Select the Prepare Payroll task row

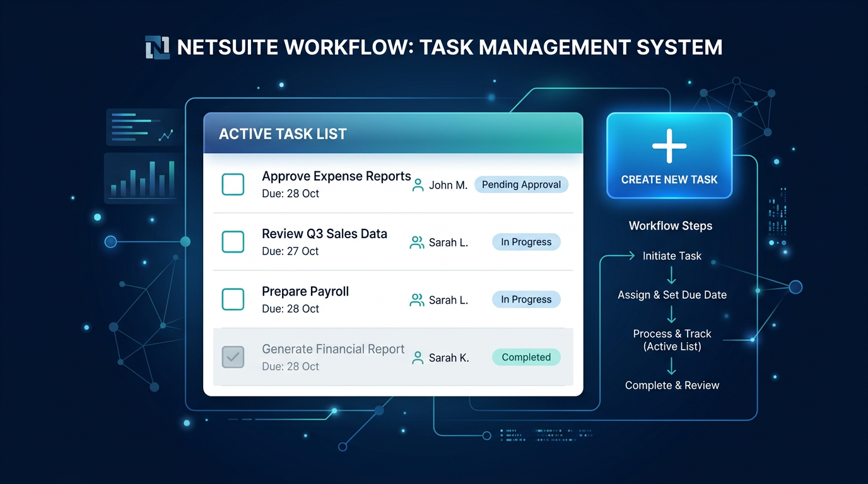click(x=391, y=299)
